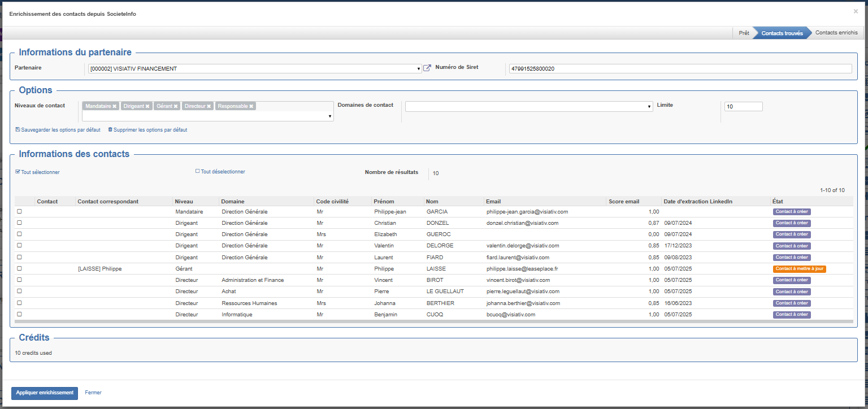Remove the Responsable tag
868x409 pixels.
point(251,106)
